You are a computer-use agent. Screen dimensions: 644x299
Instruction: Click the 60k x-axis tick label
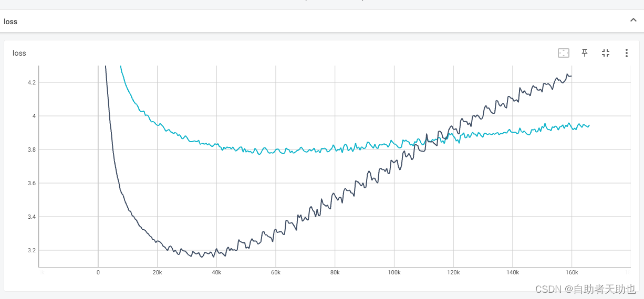276,273
